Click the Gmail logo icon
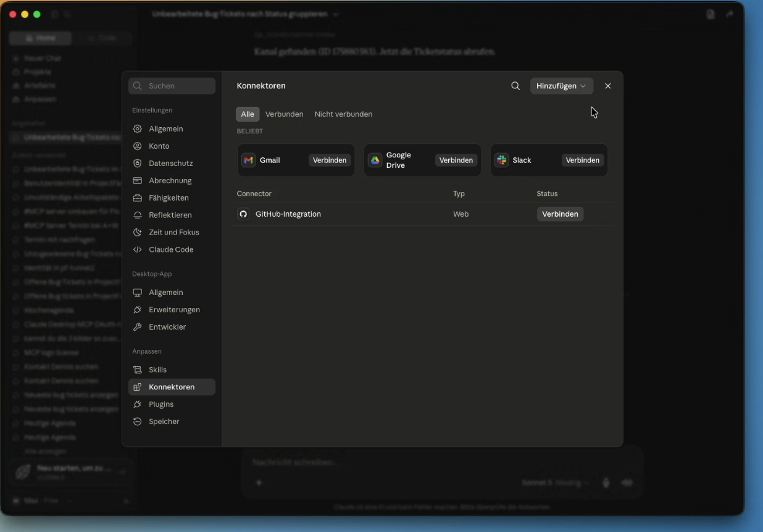 248,160
